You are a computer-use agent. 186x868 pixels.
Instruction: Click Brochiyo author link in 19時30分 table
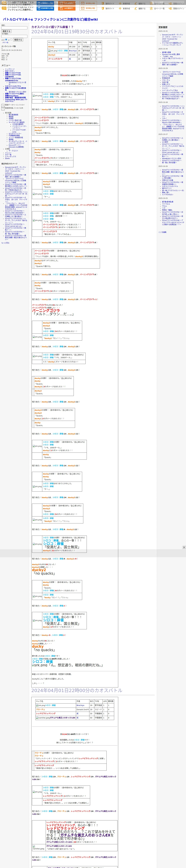click(73, 51)
